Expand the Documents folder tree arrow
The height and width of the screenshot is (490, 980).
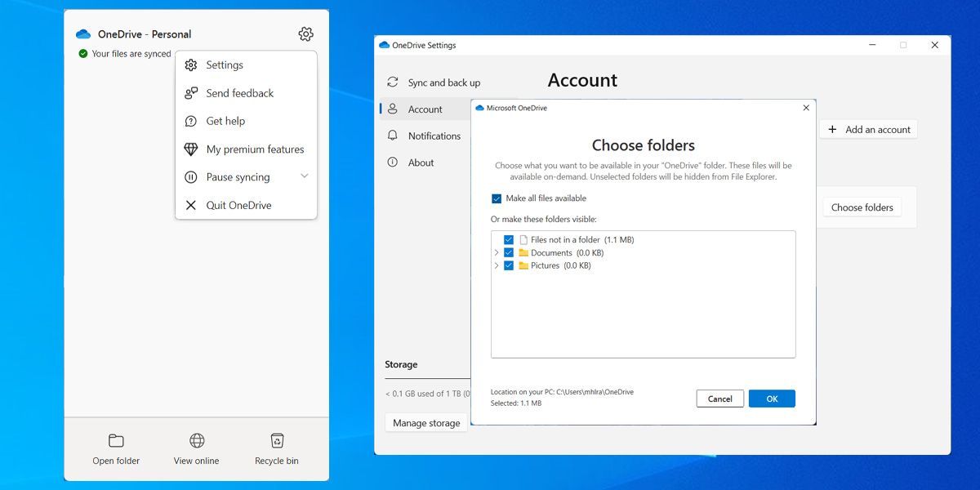497,253
